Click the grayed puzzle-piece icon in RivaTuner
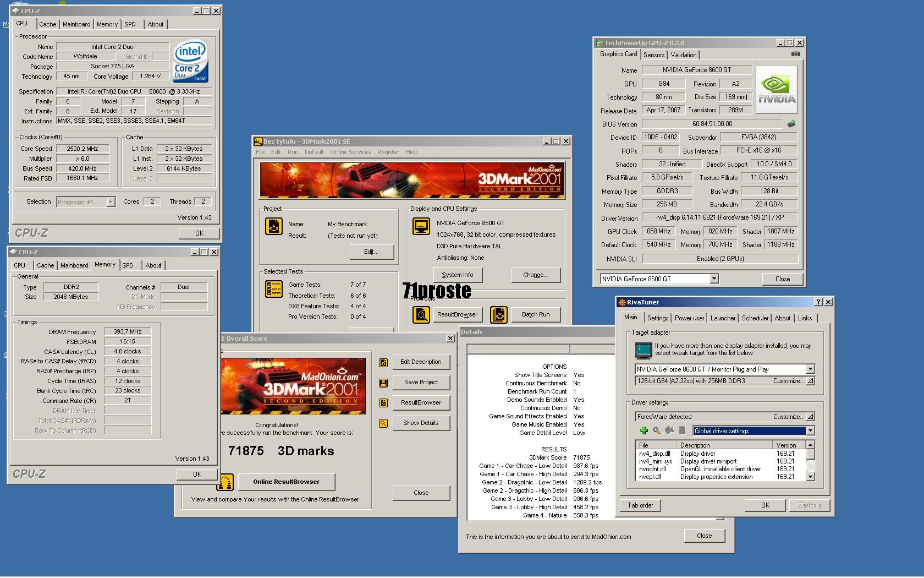 [669, 430]
